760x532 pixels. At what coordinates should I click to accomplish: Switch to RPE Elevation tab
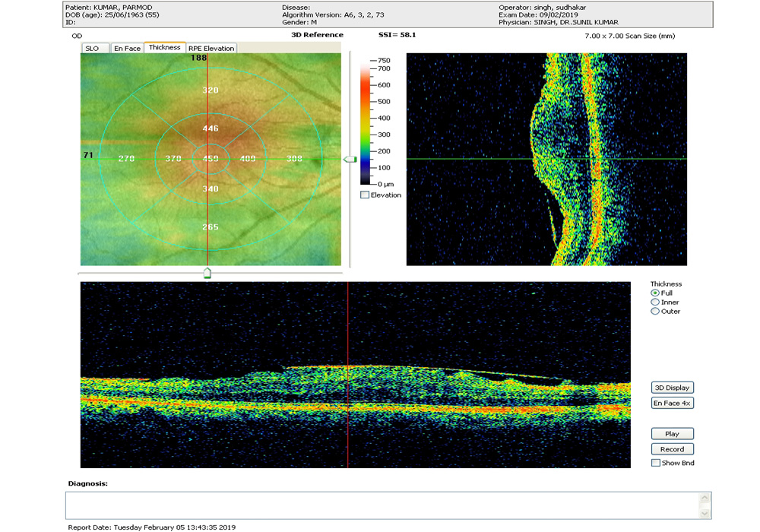[211, 49]
